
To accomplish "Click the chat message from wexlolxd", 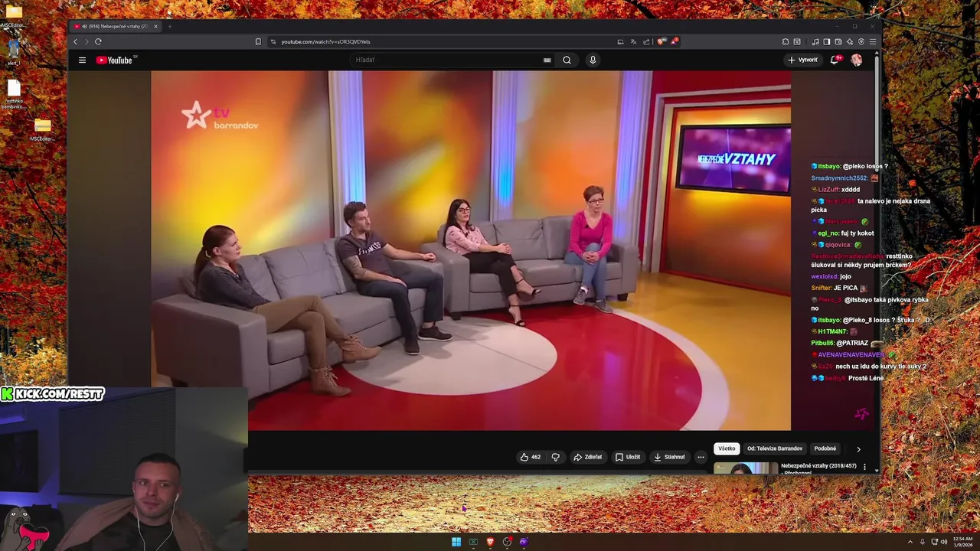I will coord(831,276).
